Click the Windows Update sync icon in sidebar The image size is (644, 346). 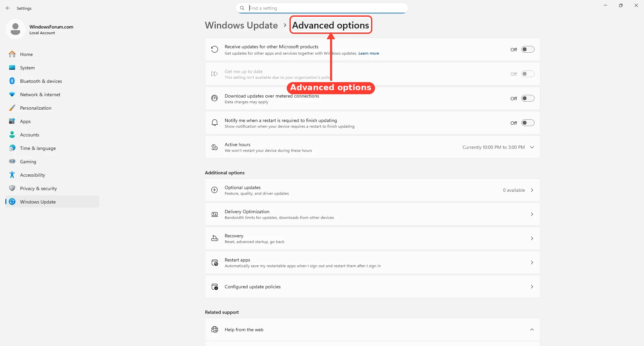(x=12, y=201)
